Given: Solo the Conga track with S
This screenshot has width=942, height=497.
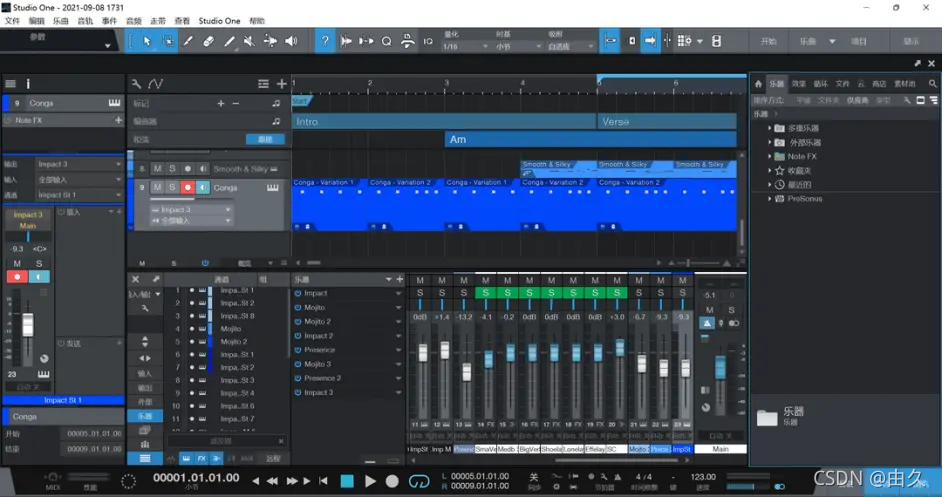Looking at the screenshot, I should point(172,188).
